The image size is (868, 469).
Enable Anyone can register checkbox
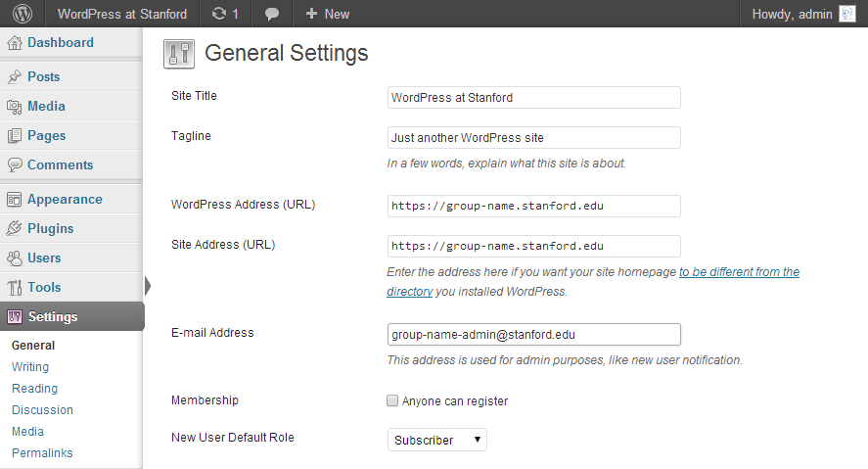[392, 400]
